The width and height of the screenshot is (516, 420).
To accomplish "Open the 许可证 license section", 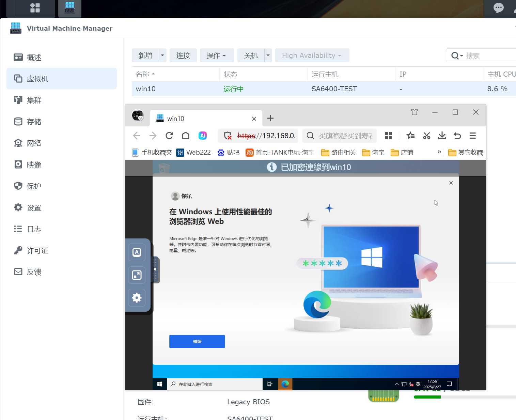I will [62, 250].
